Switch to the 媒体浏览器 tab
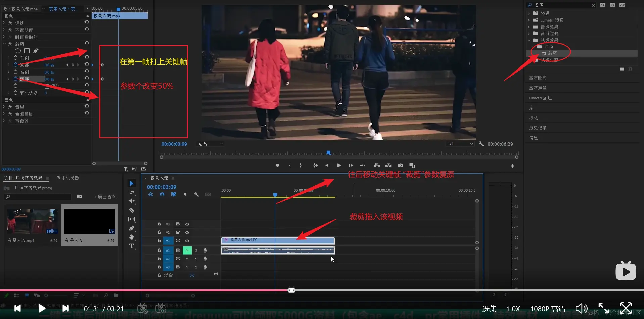 67,178
